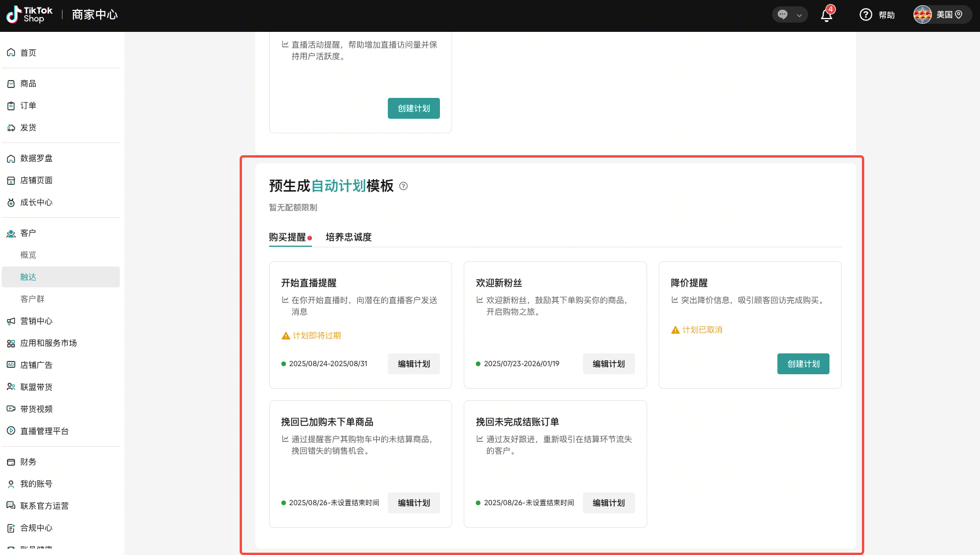
Task: Create plan for 降价提醒
Action: click(x=803, y=364)
